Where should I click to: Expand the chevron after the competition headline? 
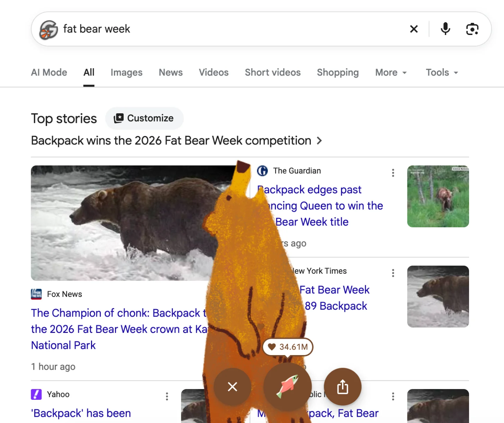(x=319, y=141)
